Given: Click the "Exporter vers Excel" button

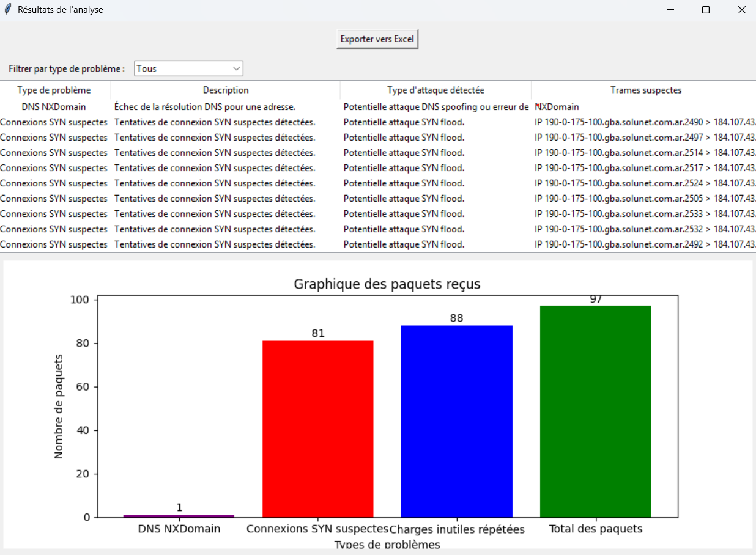Looking at the screenshot, I should [x=377, y=39].
